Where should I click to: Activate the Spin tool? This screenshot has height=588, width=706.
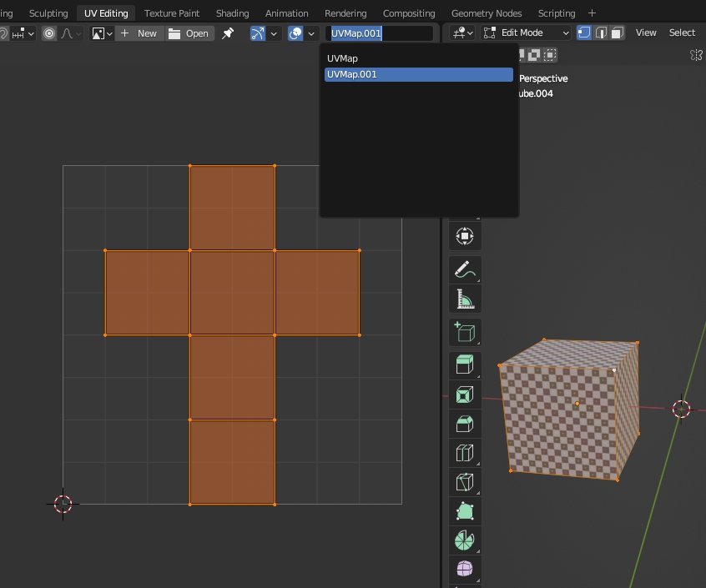click(x=465, y=540)
